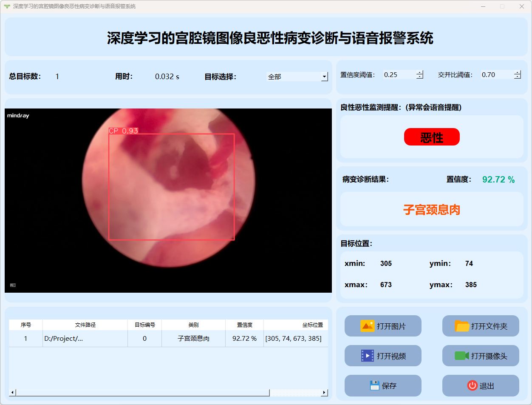532x405 pixels.
Task: Click the green camera icon for webcam
Action: click(x=461, y=356)
